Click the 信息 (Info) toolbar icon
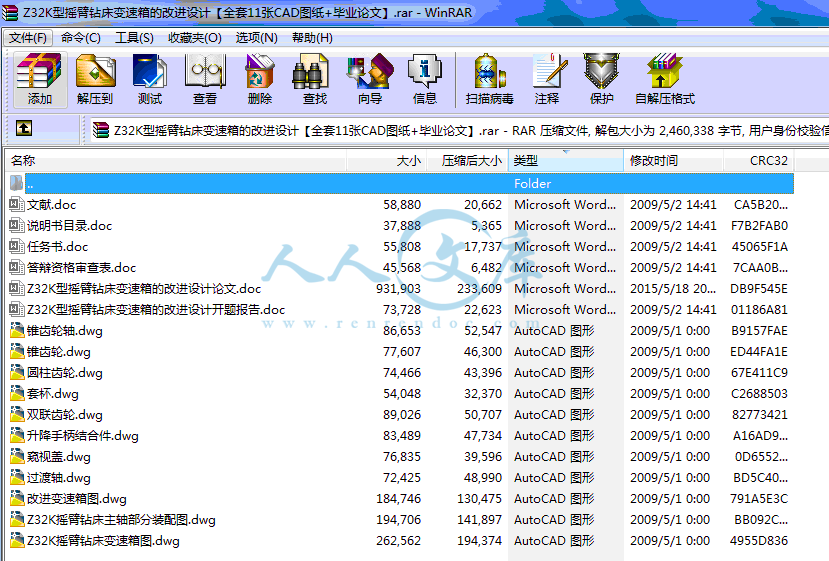The width and height of the screenshot is (829, 561). 425,79
